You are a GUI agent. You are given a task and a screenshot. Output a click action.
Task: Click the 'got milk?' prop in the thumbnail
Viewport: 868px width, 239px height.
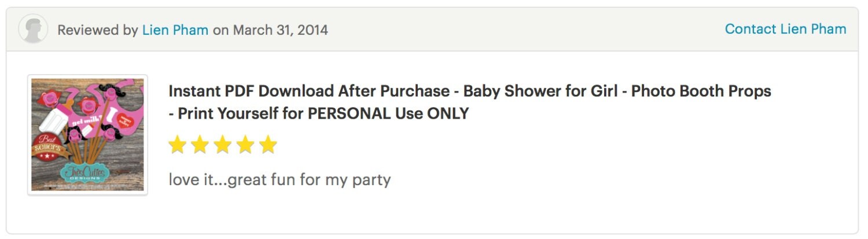point(85,122)
